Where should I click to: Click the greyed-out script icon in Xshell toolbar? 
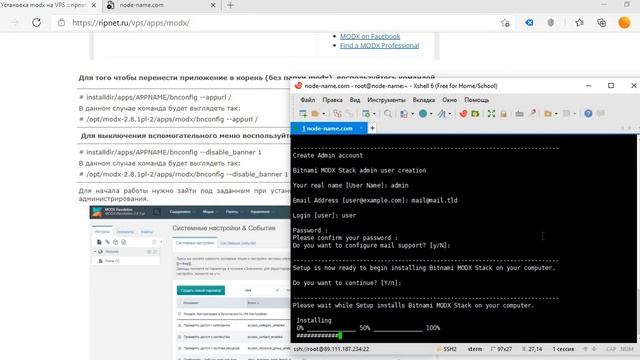(567, 113)
